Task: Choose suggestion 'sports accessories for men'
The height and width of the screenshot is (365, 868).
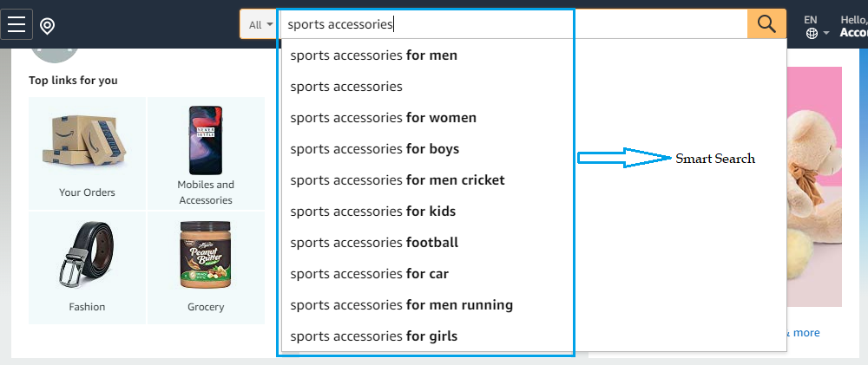Action: pos(373,55)
